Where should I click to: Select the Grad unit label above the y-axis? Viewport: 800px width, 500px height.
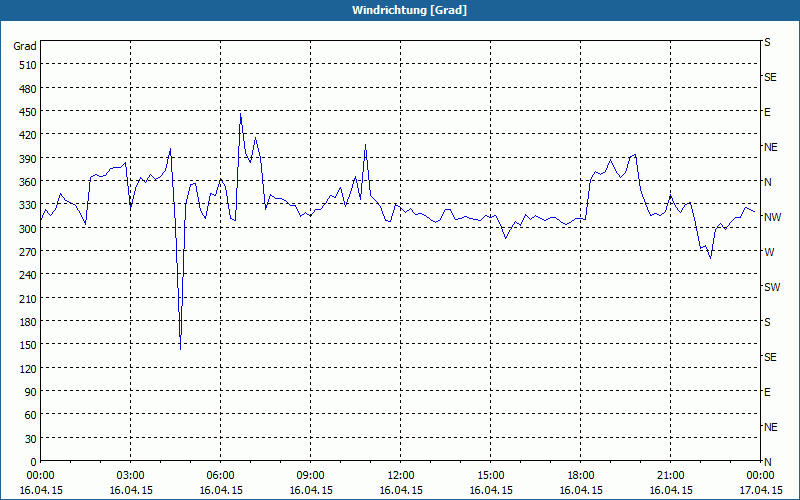coord(25,46)
